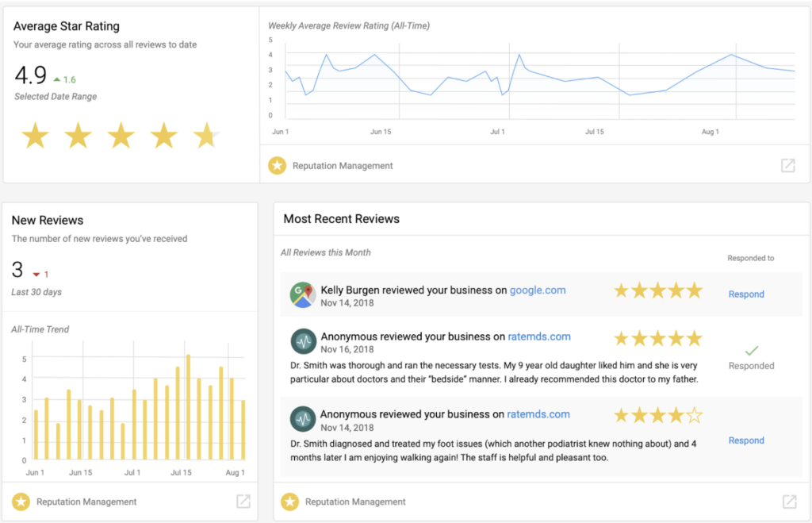812x523 pixels.
Task: Open ratemds.com link in foot issues review
Action: [x=538, y=414]
